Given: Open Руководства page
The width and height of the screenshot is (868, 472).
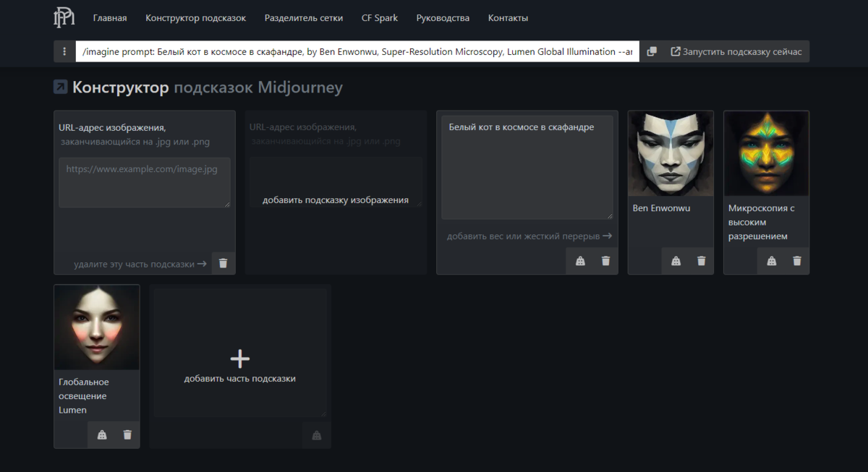Looking at the screenshot, I should 443,18.
